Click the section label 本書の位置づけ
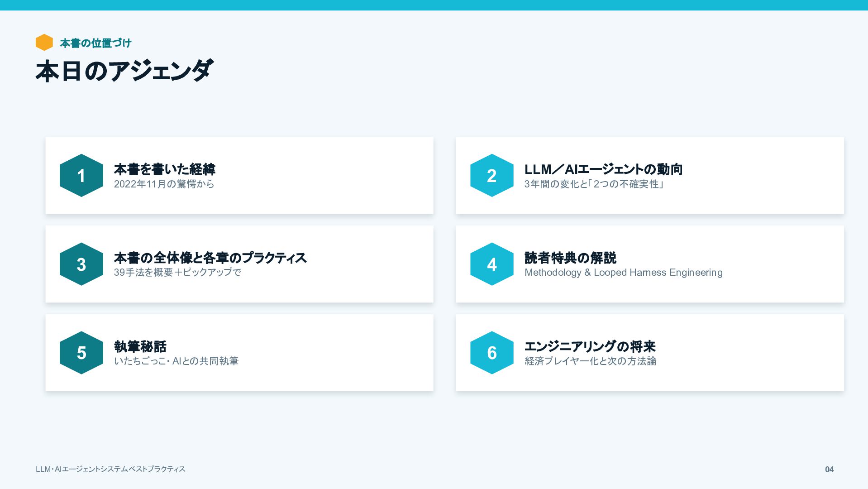868x489 pixels. coord(95,43)
